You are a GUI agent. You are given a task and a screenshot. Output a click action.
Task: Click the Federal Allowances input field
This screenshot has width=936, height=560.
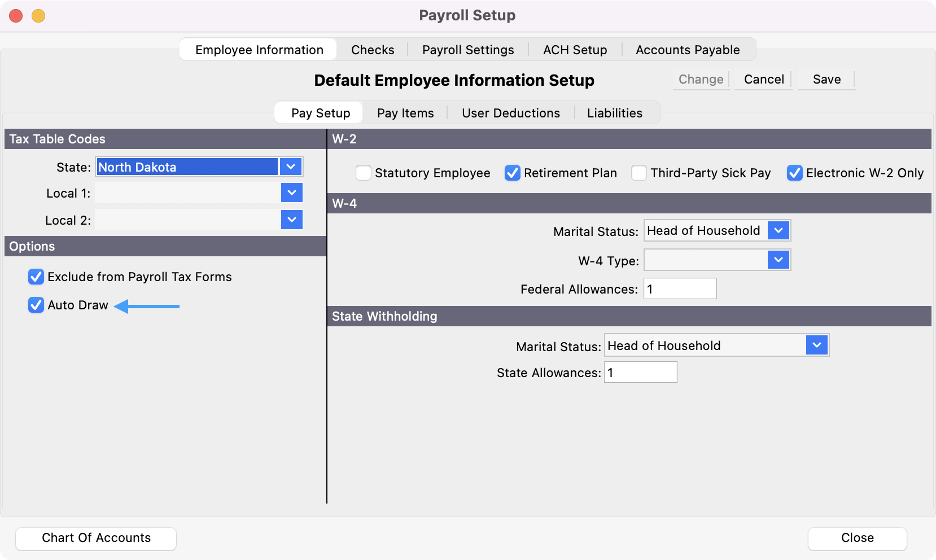tap(680, 289)
